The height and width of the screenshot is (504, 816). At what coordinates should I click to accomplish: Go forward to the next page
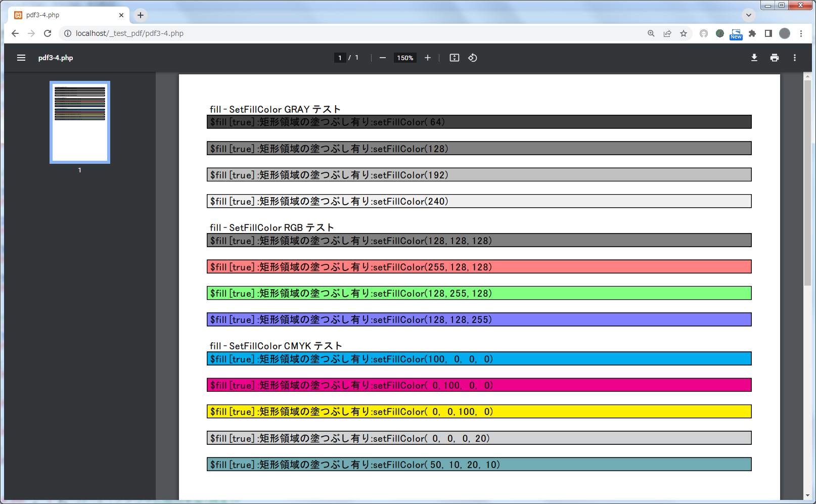[31, 33]
